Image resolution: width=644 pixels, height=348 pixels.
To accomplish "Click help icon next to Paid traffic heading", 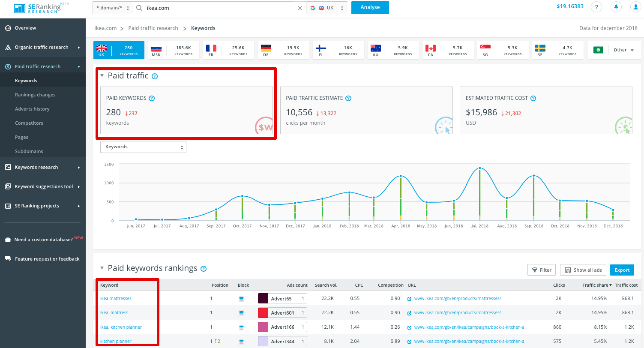I will (155, 76).
